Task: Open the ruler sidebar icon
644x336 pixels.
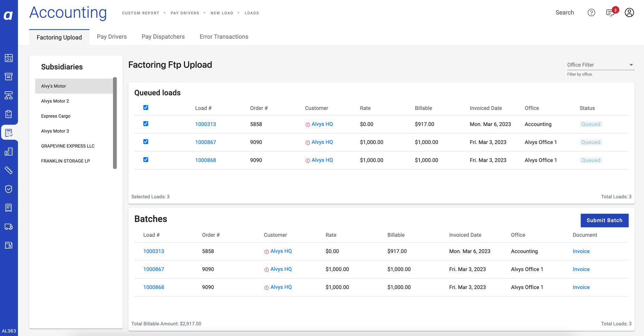Action: tap(9, 170)
